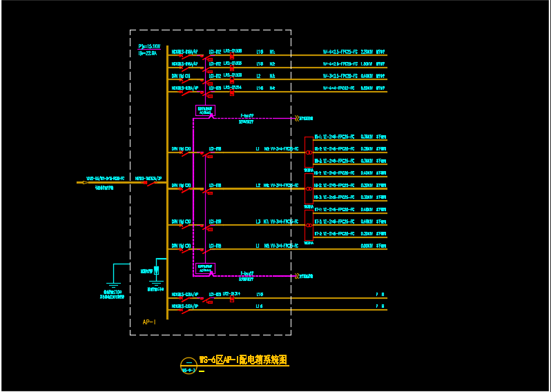
Task: Click the AP-I panel name label
Action: point(149,322)
